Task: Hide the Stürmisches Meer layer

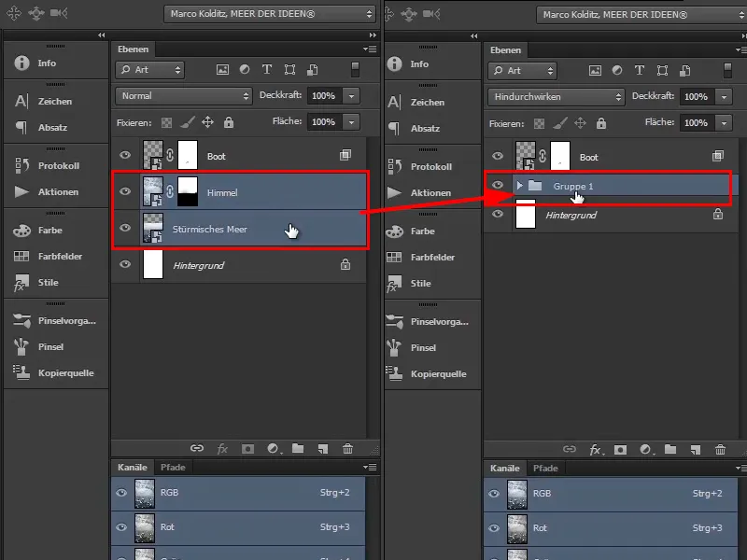Action: click(125, 228)
